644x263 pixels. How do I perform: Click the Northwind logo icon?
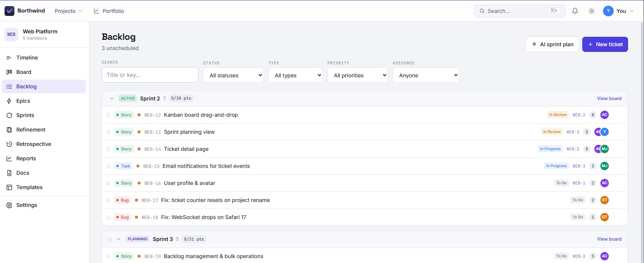pyautogui.click(x=9, y=11)
